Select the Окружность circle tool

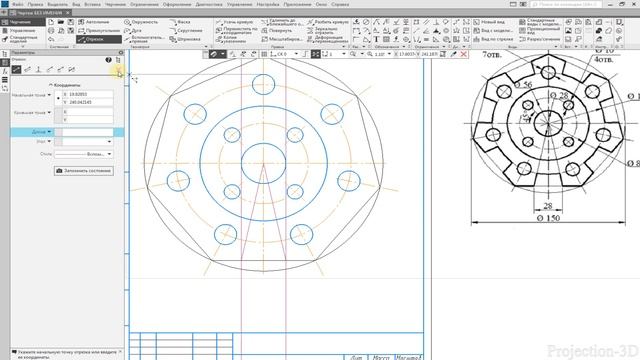coord(141,22)
